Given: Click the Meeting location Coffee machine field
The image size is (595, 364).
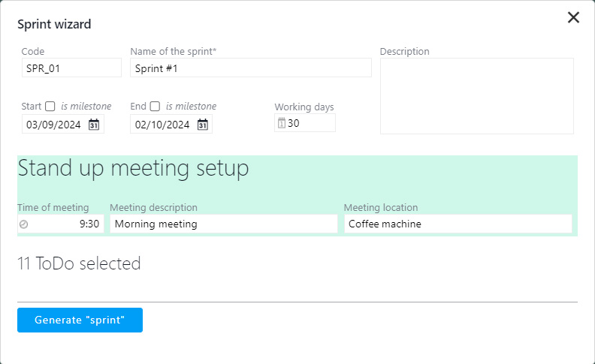Looking at the screenshot, I should [x=458, y=224].
